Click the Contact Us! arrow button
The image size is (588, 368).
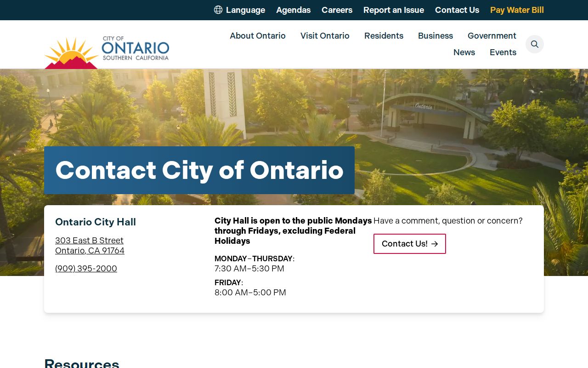pyautogui.click(x=410, y=244)
